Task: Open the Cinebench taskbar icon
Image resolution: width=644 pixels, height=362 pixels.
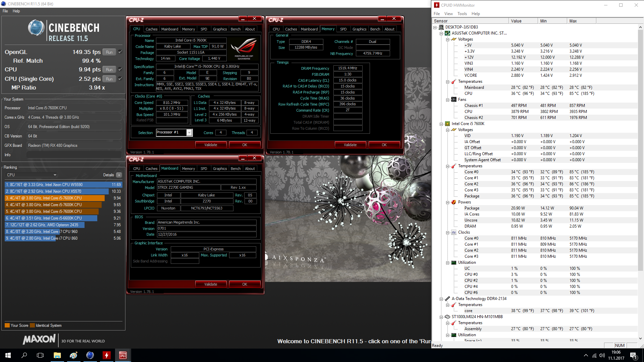Action: (x=90, y=355)
